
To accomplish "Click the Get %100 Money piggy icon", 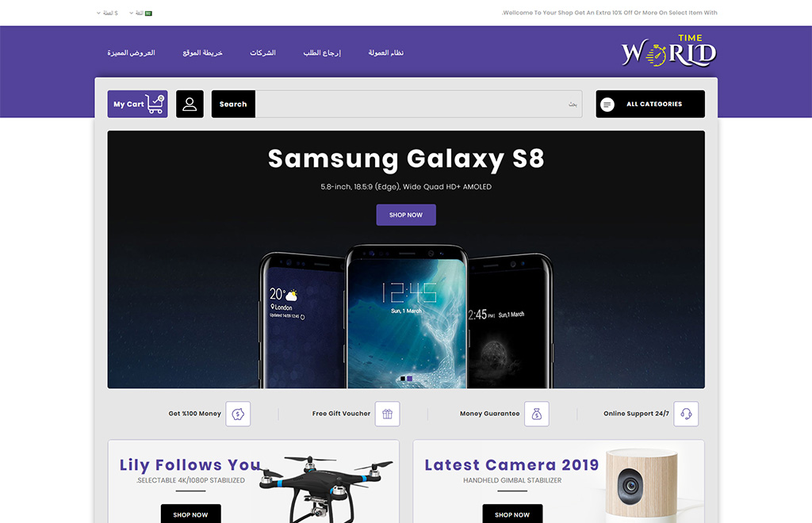I will pos(238,414).
